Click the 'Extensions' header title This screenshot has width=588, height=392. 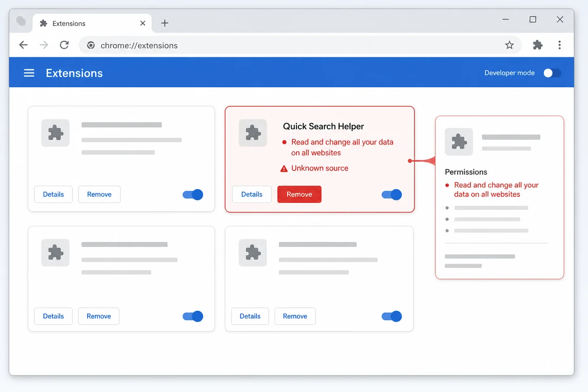click(74, 73)
